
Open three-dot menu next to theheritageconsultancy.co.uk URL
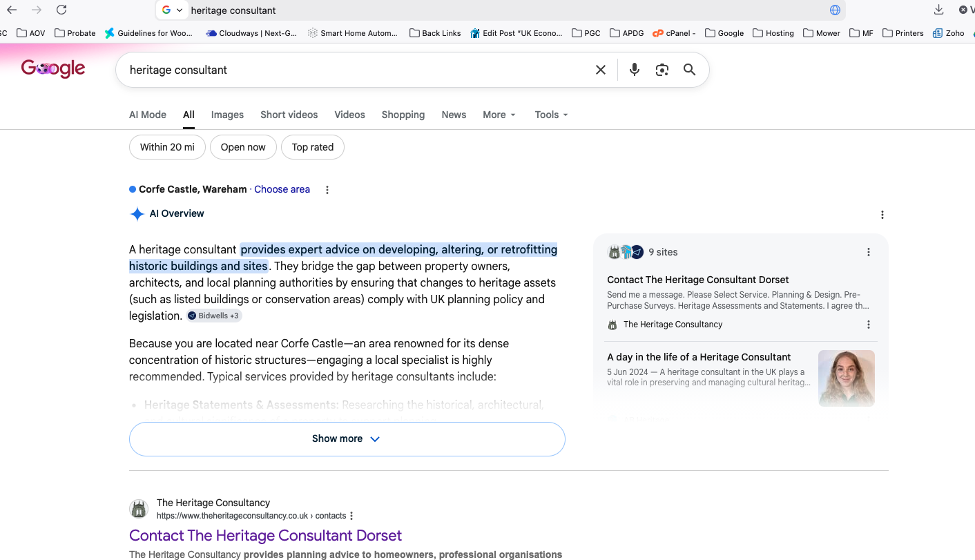coord(351,516)
